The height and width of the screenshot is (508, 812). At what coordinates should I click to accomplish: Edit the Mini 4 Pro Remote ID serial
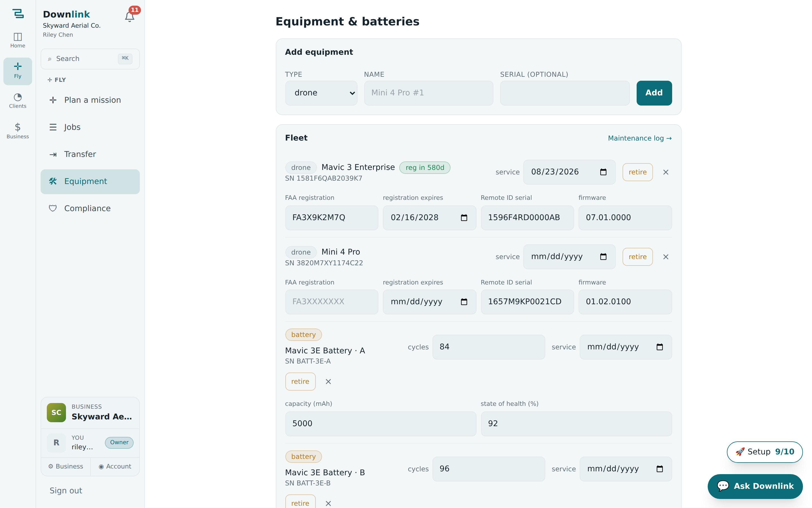pyautogui.click(x=527, y=302)
